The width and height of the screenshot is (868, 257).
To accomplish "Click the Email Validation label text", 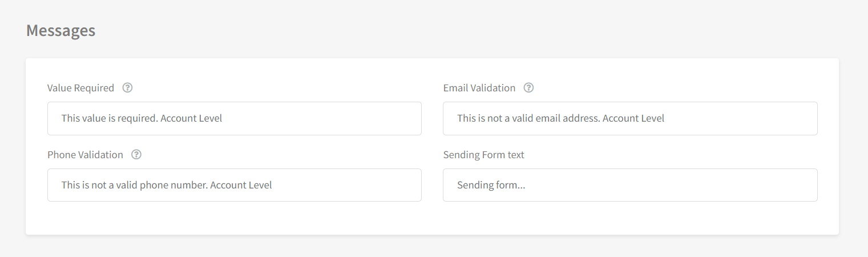I will (x=479, y=88).
